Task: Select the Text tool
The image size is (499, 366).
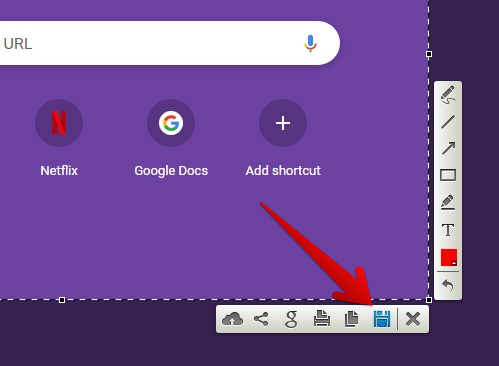Action: click(x=448, y=230)
